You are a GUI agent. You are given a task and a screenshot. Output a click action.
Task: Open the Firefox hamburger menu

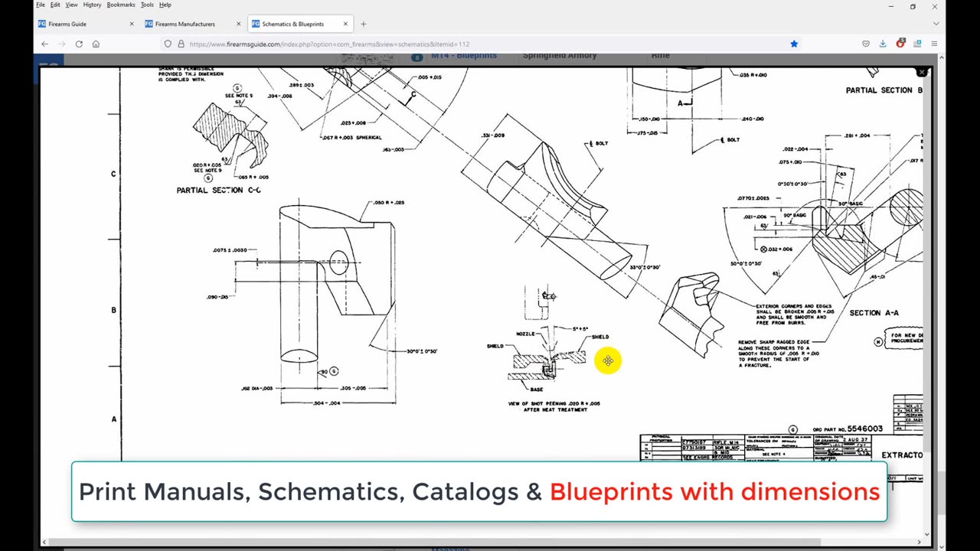(x=934, y=44)
